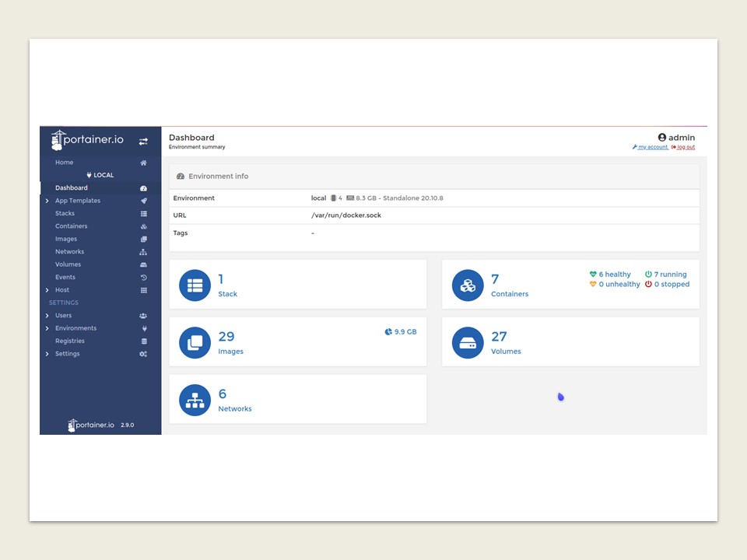Click the log out link
This screenshot has width=747, height=560.
coord(685,147)
